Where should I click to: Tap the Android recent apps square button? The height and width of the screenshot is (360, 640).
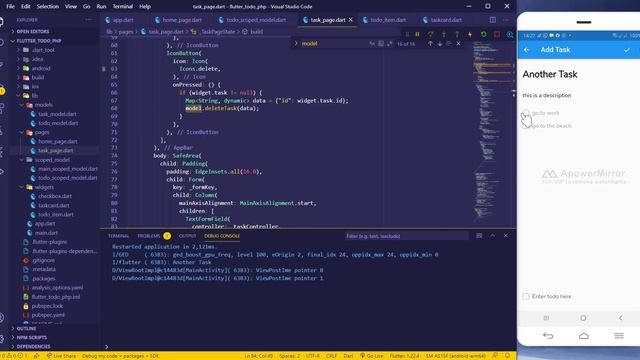click(x=546, y=318)
